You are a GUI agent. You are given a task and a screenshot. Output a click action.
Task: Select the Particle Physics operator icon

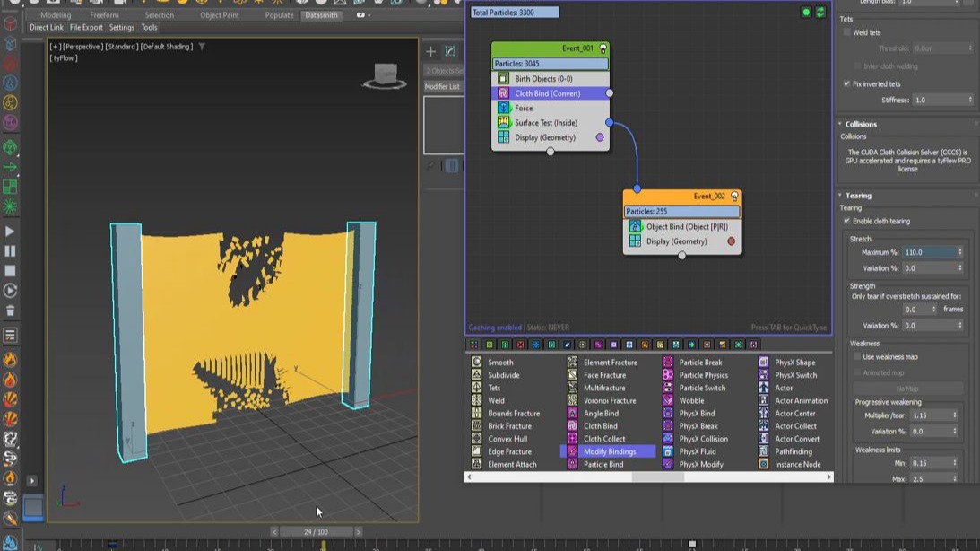(x=667, y=374)
